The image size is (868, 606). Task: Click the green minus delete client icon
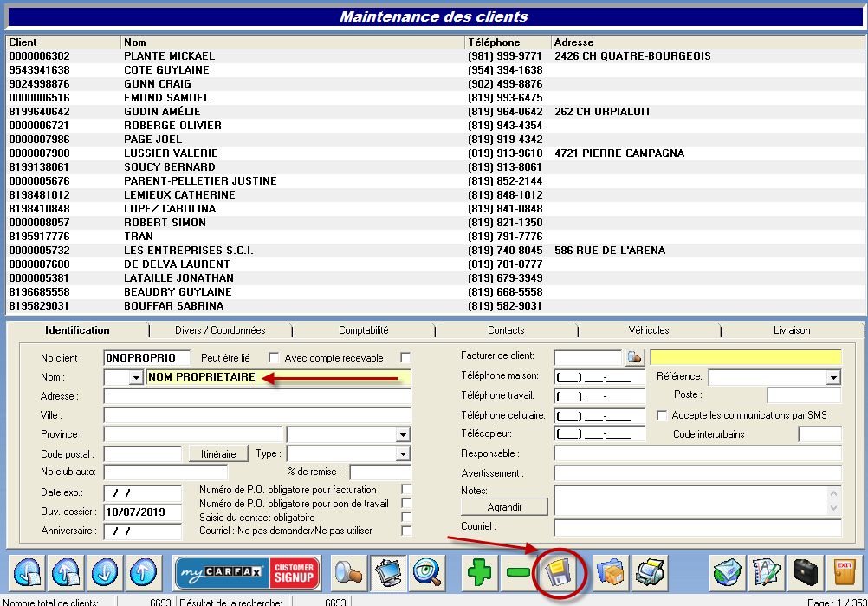(520, 573)
